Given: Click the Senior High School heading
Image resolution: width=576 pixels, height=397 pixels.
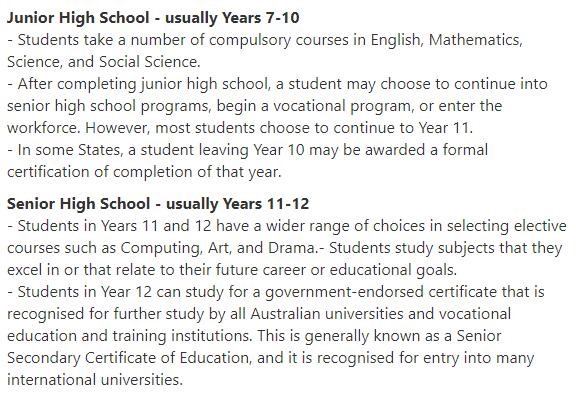Looking at the screenshot, I should [x=158, y=204].
